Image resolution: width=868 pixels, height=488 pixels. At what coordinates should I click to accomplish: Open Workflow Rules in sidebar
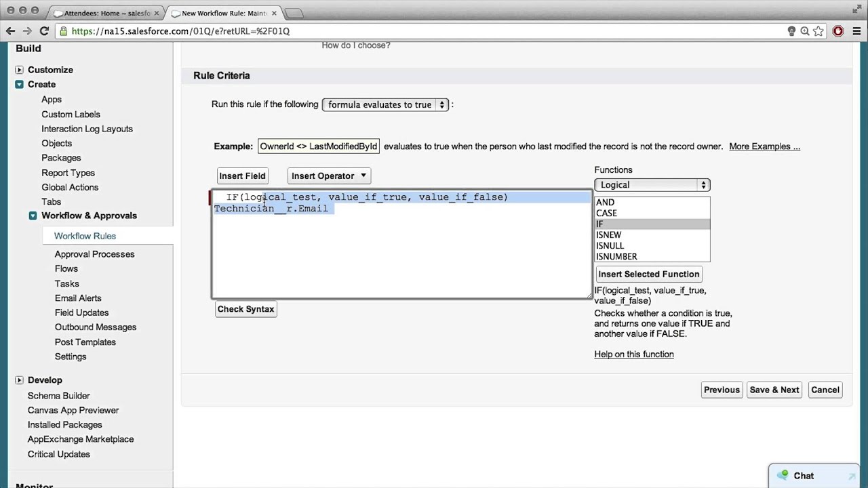coord(85,236)
